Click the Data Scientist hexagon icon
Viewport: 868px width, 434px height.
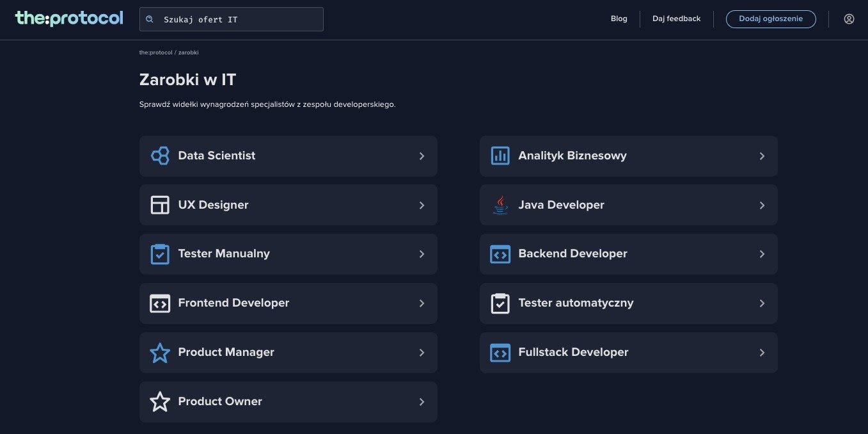click(160, 156)
